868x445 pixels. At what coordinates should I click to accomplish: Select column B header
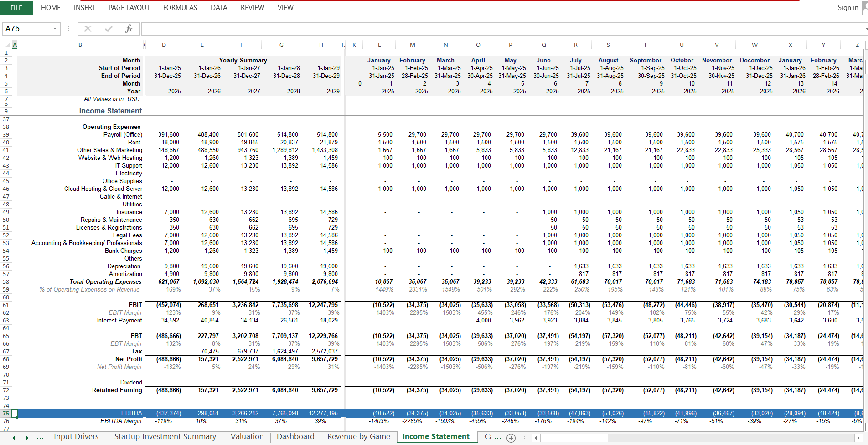coord(80,45)
